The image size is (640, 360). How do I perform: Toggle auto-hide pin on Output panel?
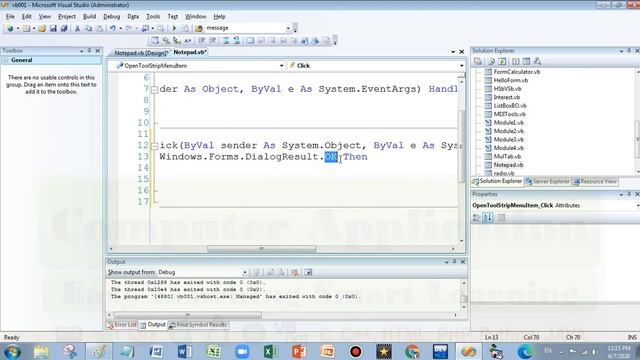(x=454, y=262)
